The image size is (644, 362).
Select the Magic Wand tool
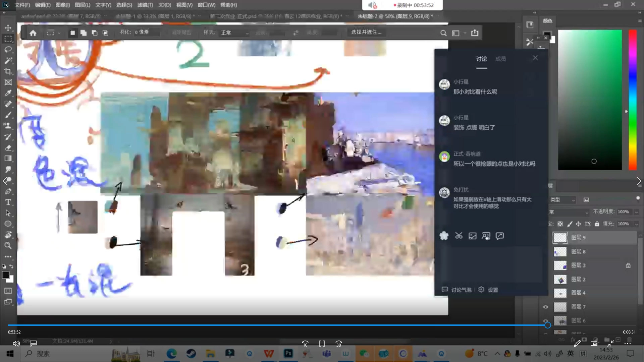point(8,61)
